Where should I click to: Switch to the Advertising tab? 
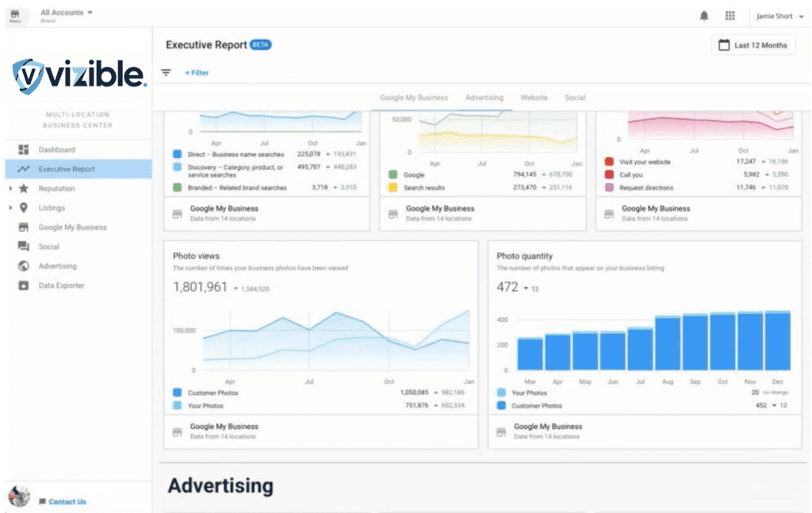tap(485, 98)
